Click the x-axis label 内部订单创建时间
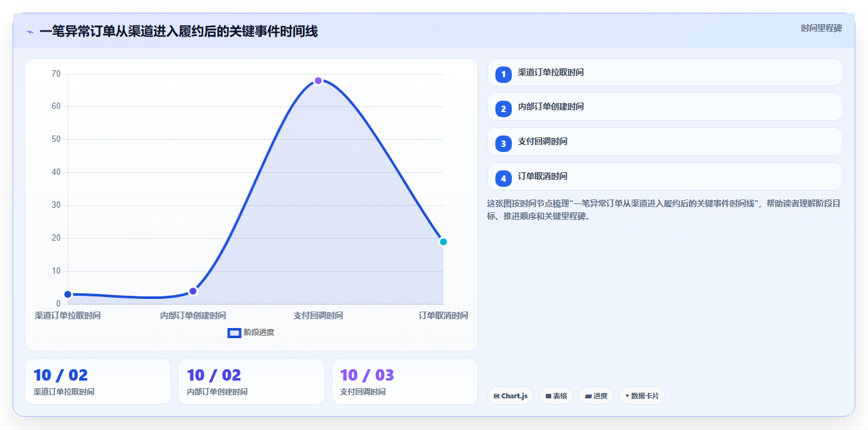The width and height of the screenshot is (868, 430). 193,315
